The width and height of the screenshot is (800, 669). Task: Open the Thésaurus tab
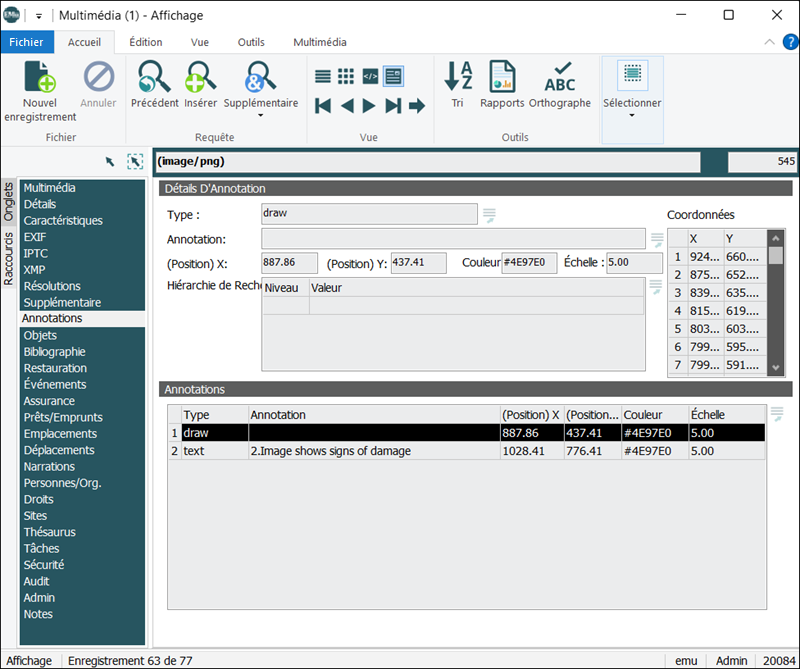click(82, 532)
